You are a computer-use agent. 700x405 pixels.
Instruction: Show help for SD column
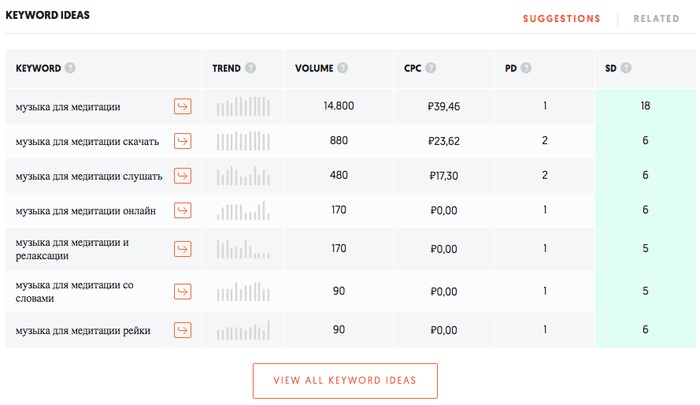[x=626, y=68]
